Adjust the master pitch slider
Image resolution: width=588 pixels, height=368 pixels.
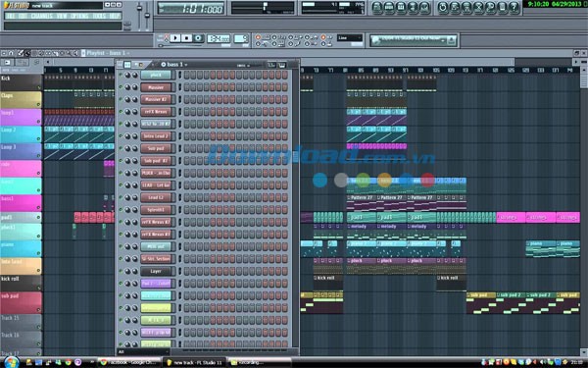click(147, 15)
